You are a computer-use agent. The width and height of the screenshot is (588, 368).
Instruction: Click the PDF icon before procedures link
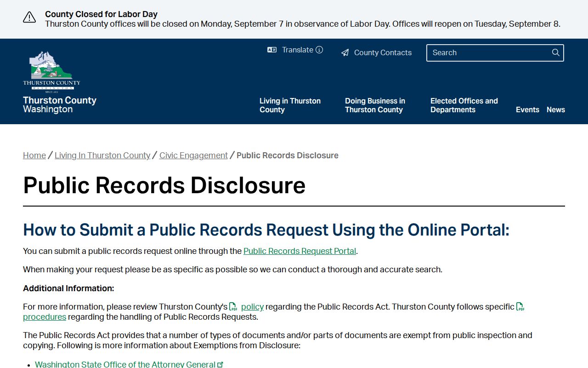[x=520, y=307]
